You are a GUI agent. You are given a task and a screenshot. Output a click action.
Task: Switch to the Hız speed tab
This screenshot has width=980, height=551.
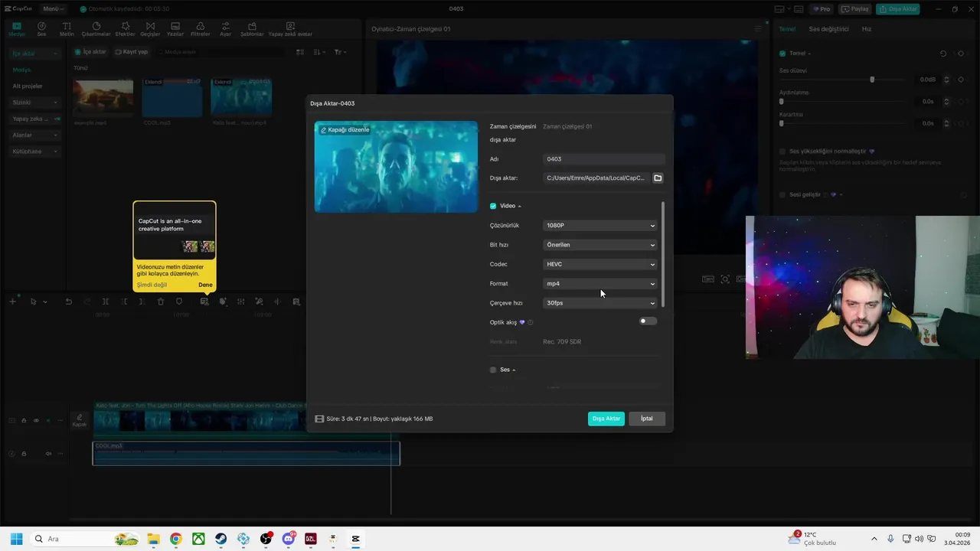(x=867, y=29)
